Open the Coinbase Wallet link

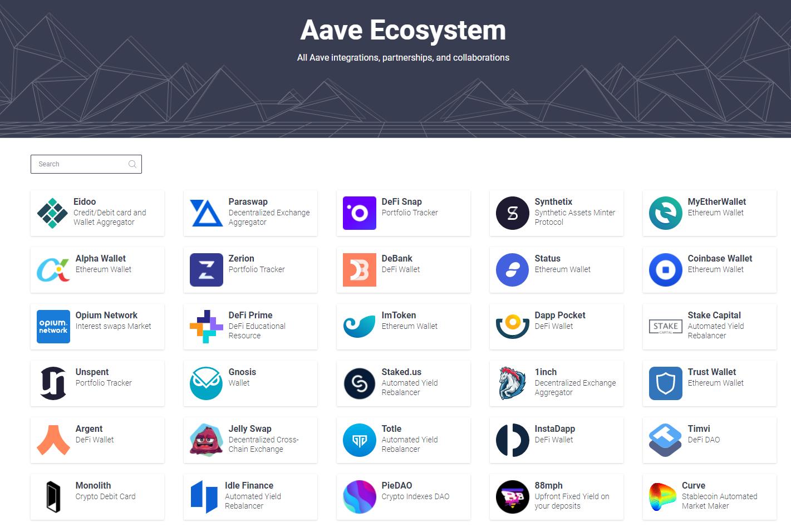tap(719, 259)
